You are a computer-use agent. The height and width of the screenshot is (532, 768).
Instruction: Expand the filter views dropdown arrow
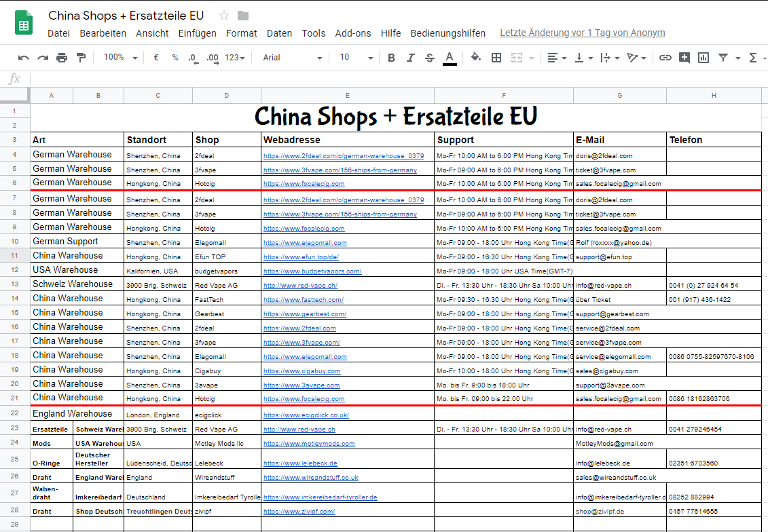pyautogui.click(x=737, y=58)
